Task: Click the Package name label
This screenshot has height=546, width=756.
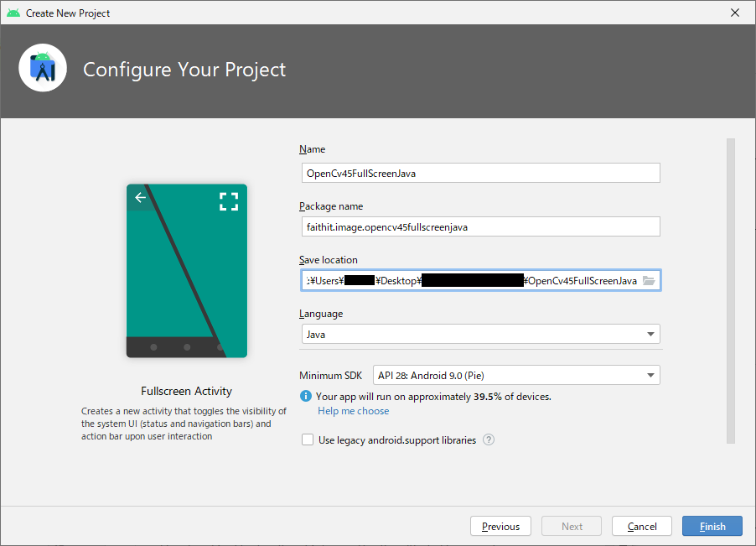Action: 331,206
